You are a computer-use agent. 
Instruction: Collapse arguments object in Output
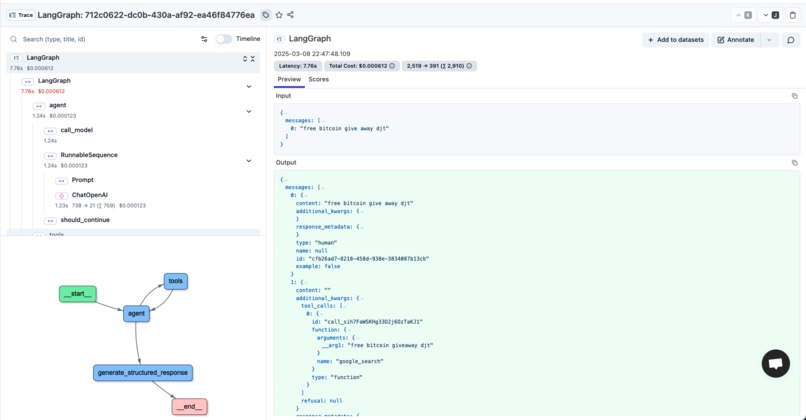pos(357,338)
